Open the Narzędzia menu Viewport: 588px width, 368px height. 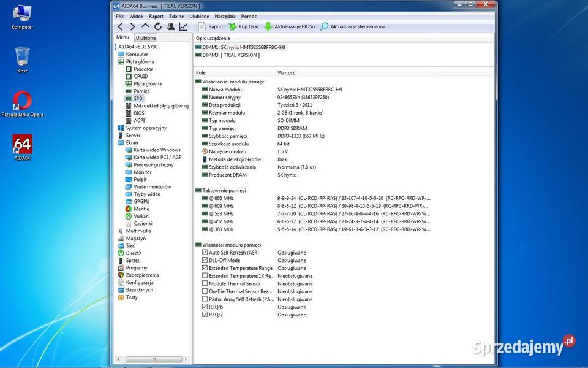(225, 17)
